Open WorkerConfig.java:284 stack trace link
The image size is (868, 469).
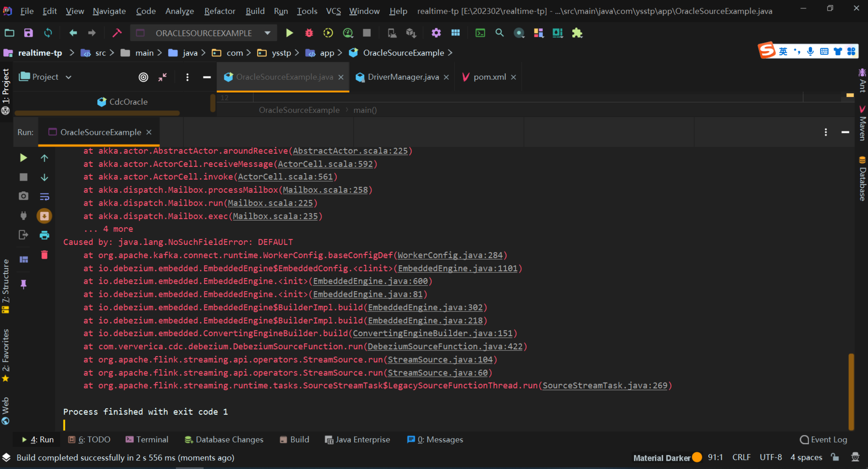(x=450, y=255)
